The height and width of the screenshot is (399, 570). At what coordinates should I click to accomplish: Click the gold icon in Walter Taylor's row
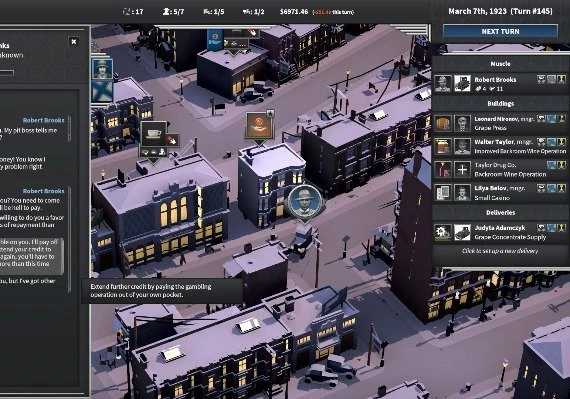coord(562,142)
